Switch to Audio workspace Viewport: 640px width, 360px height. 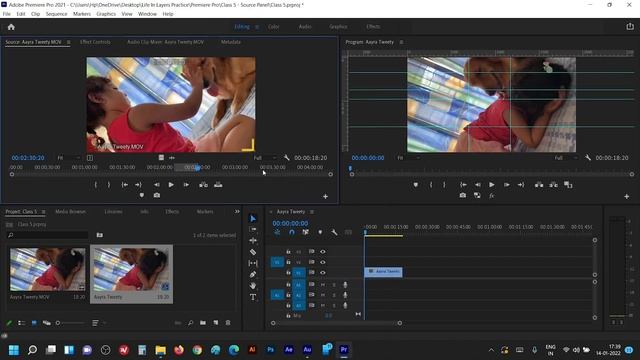[305, 27]
